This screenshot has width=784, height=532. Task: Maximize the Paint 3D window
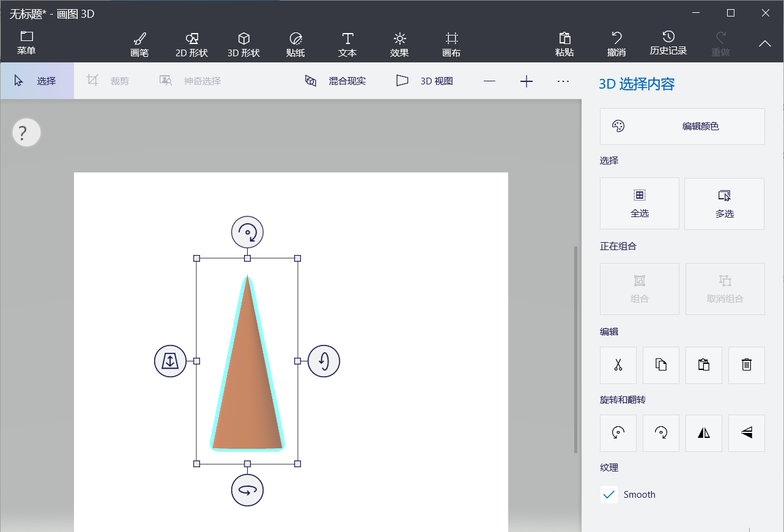(730, 13)
